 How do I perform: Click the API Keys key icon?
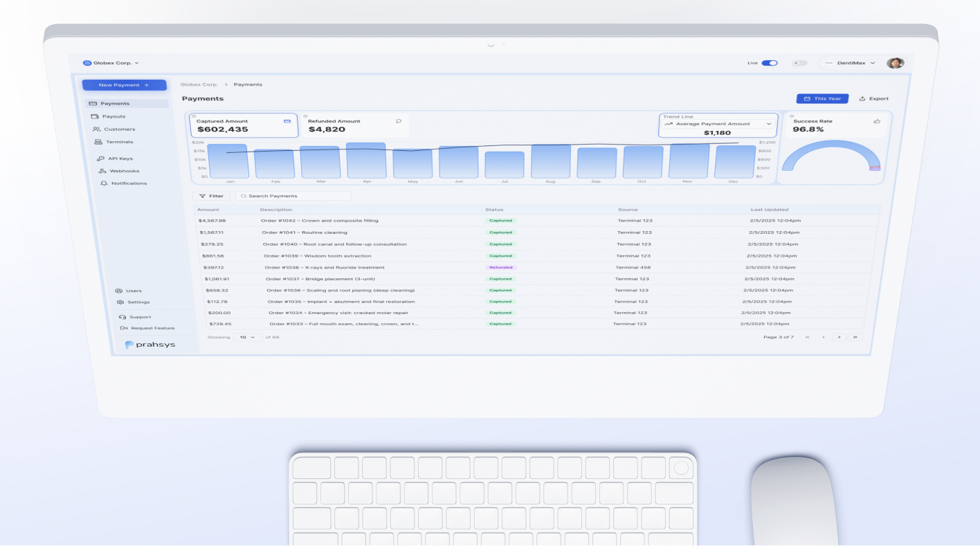click(x=101, y=158)
